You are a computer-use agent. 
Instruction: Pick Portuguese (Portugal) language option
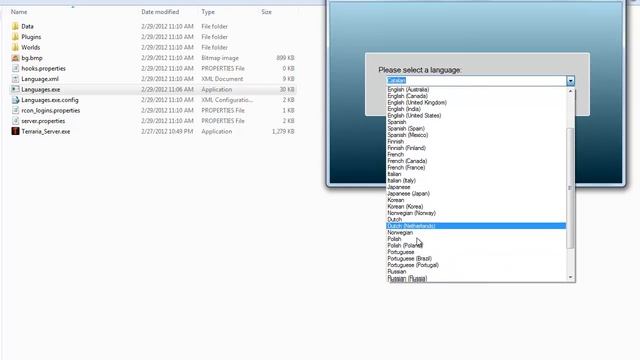[x=413, y=265]
